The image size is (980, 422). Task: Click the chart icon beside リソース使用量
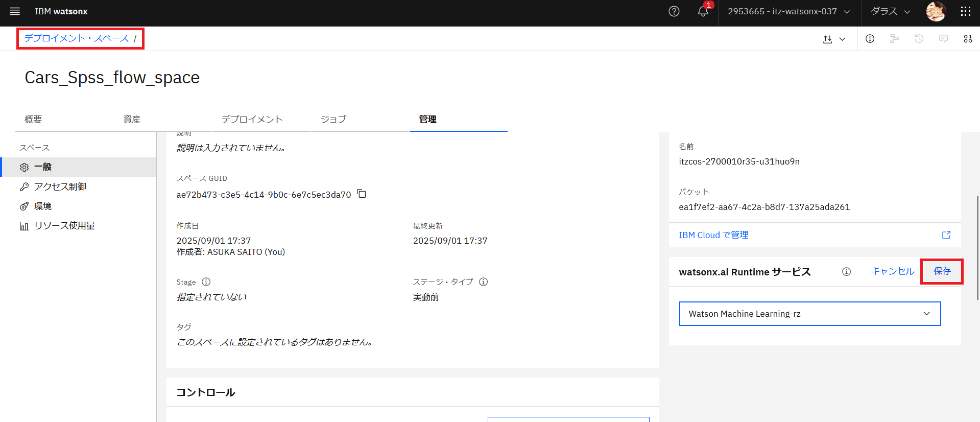click(x=24, y=226)
